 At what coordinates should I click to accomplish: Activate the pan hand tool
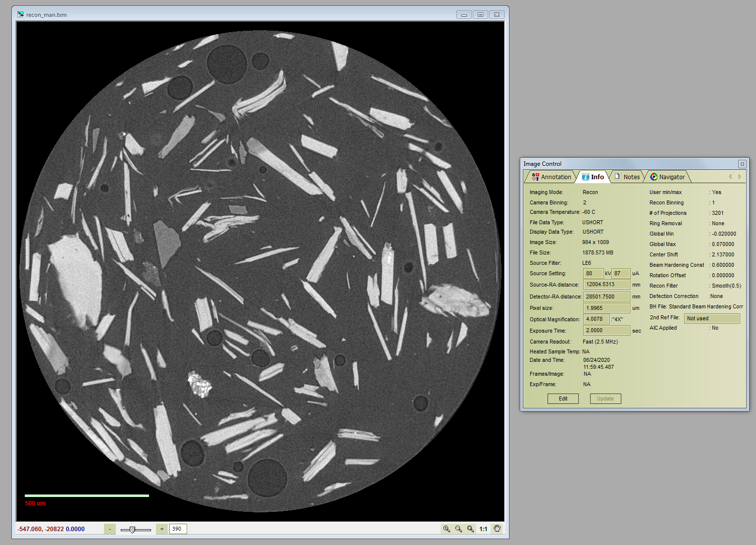(497, 529)
